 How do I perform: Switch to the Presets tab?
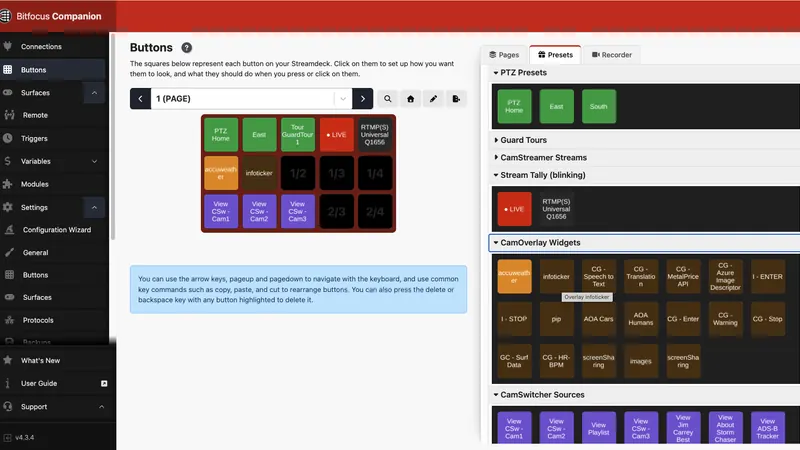pos(555,55)
